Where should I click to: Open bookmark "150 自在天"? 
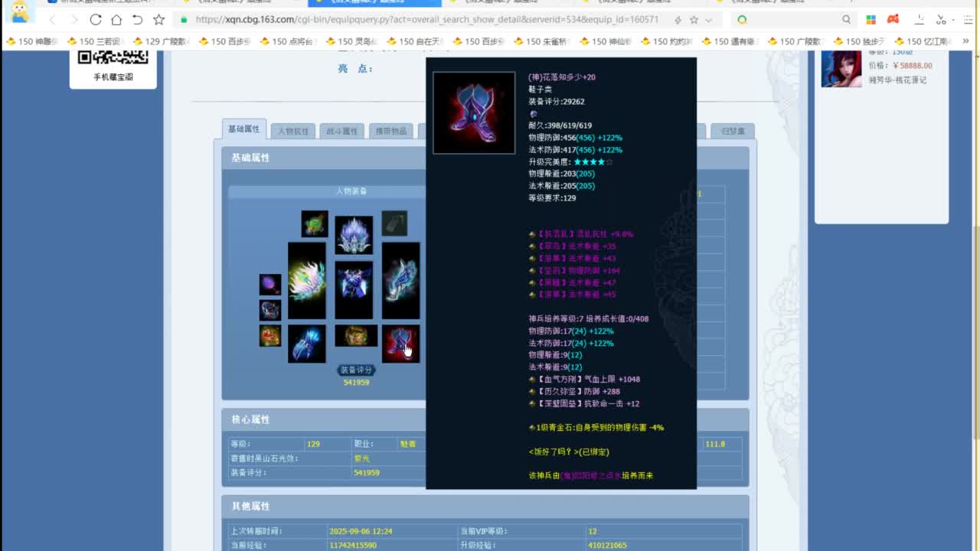click(x=416, y=41)
